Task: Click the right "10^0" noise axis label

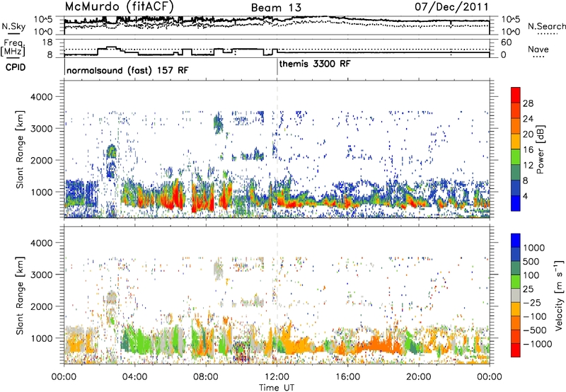Action: (510, 32)
